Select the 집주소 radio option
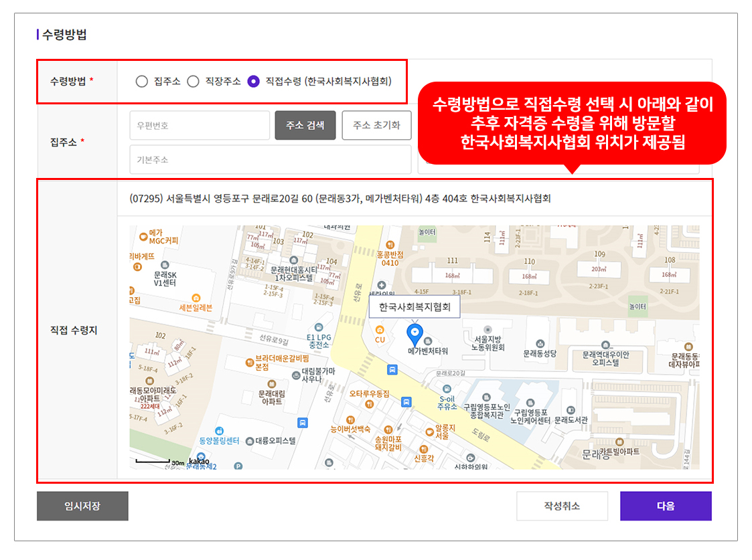The width and height of the screenshot is (752, 560). coord(141,82)
